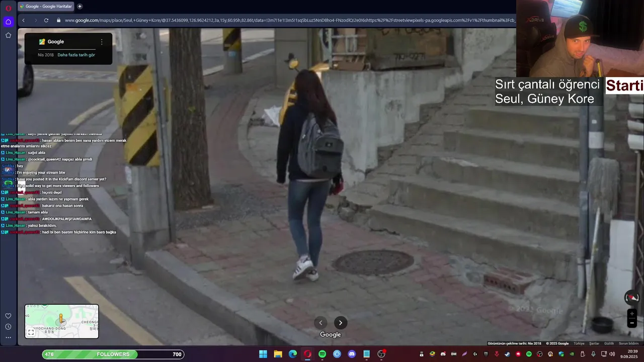Move to next Street View position
Screen dimensions: 644x362
[x=341, y=323]
